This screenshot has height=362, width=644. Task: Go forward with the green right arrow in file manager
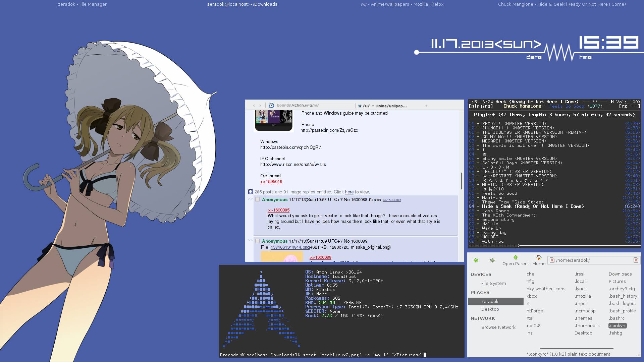point(492,260)
